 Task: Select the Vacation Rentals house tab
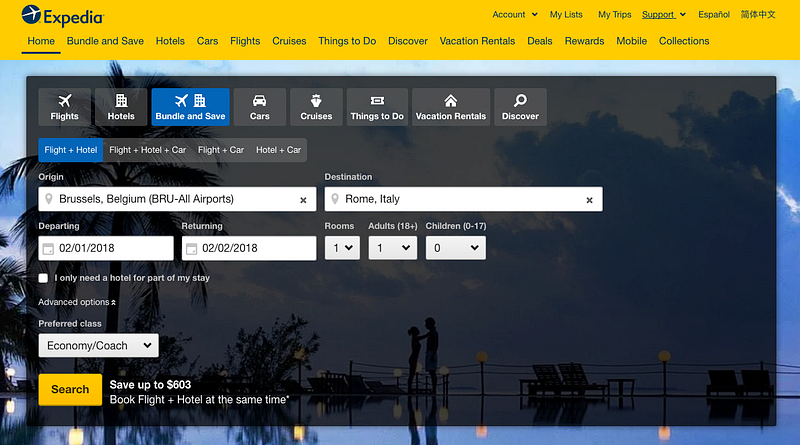pyautogui.click(x=451, y=107)
